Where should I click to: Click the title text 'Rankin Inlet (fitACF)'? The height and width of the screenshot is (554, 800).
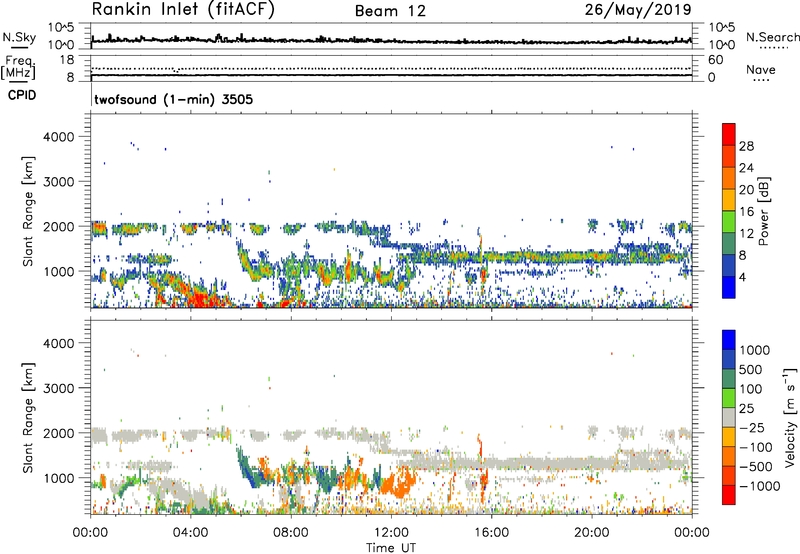point(183,10)
